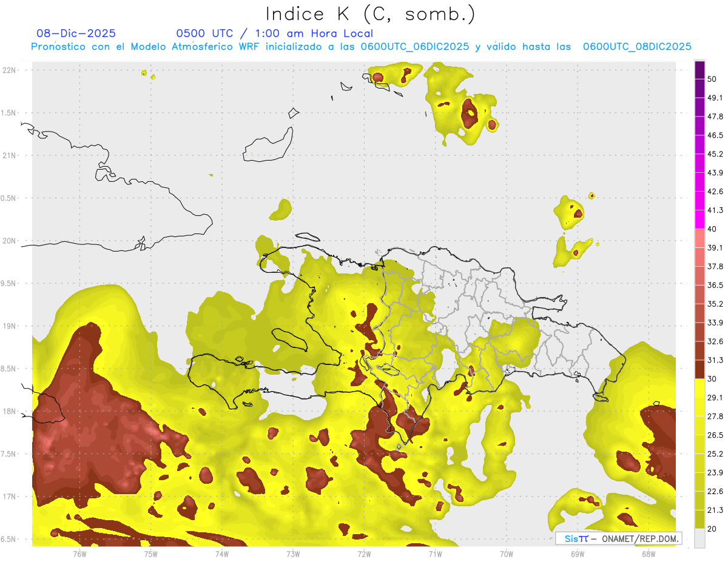Click the longitude label "72W"
The width and height of the screenshot is (728, 562).
point(364,554)
